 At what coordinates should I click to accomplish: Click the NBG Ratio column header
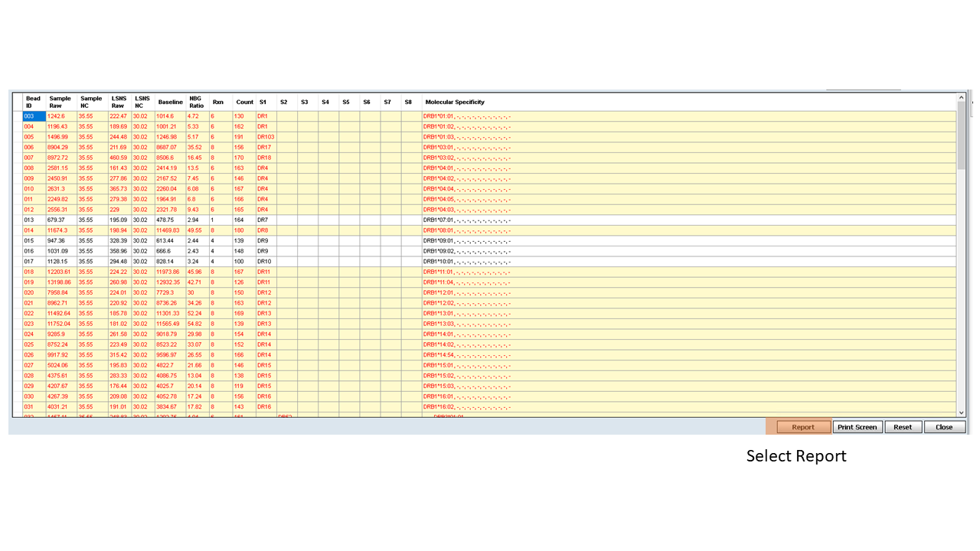click(197, 102)
